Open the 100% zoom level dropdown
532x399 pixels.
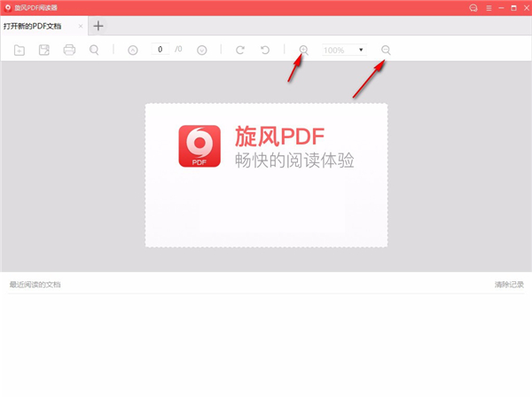point(344,50)
